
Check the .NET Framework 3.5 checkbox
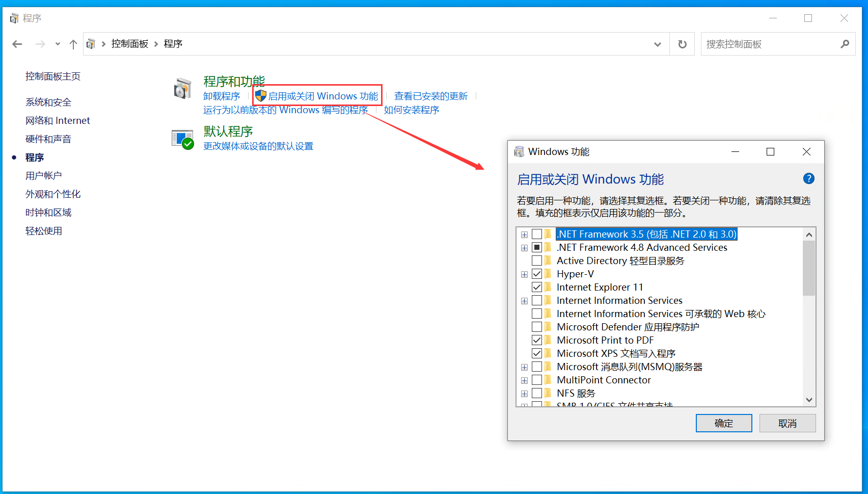coord(537,234)
